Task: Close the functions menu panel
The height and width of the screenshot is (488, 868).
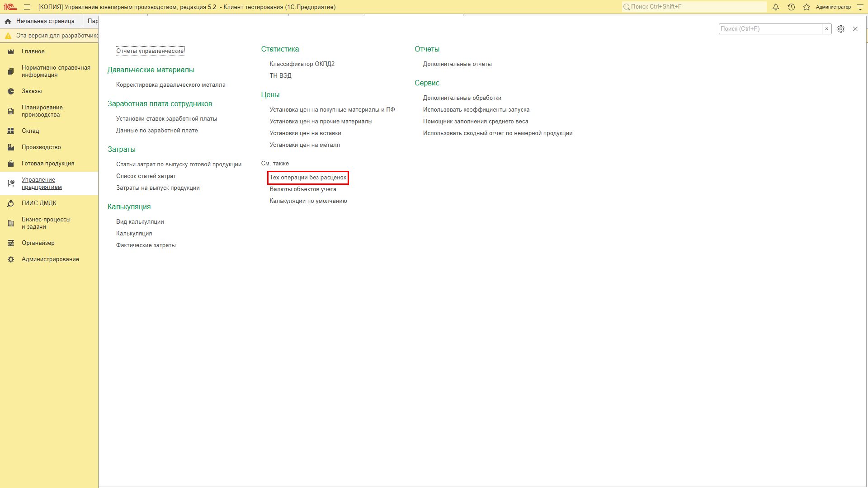Action: click(855, 29)
